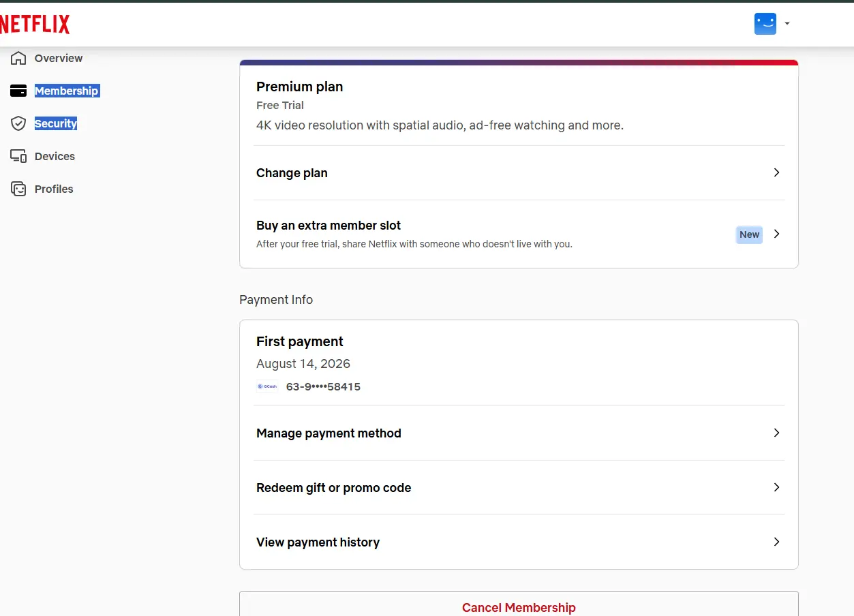The image size is (854, 616).
Task: Open Redeem gift or promo code
Action: tap(519, 488)
